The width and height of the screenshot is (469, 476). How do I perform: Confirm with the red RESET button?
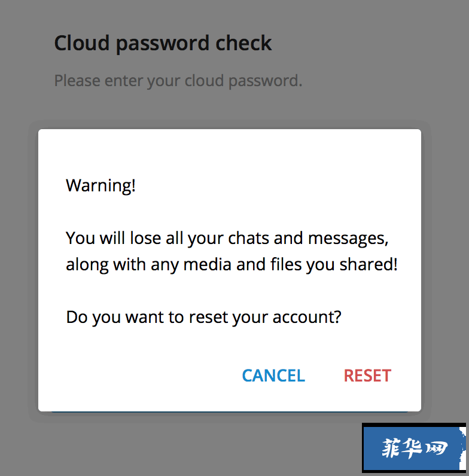point(367,376)
